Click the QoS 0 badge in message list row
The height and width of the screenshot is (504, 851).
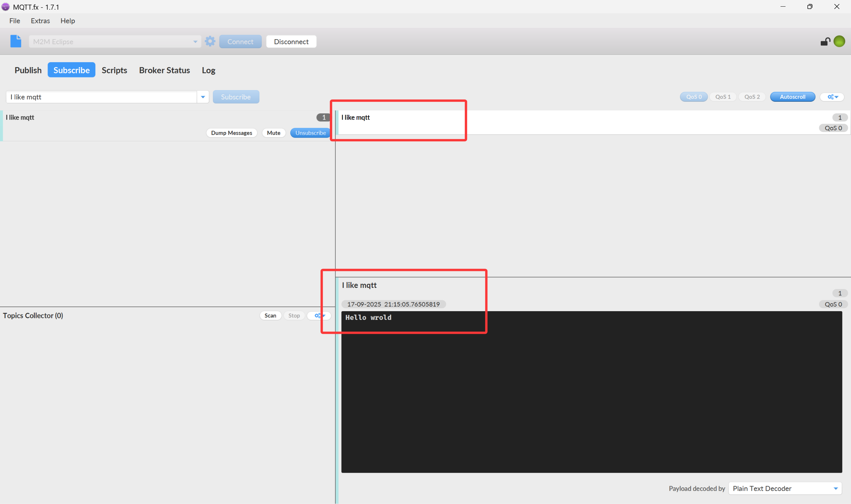(x=833, y=128)
